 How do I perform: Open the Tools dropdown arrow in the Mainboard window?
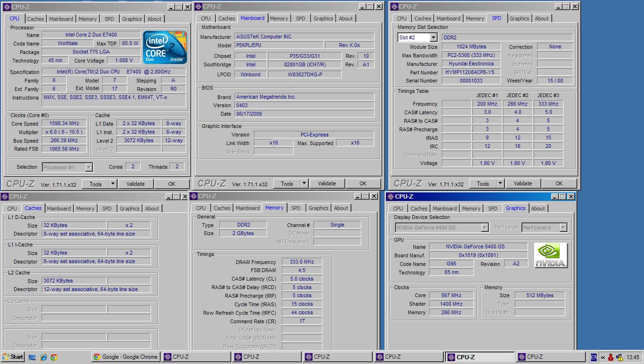(304, 184)
